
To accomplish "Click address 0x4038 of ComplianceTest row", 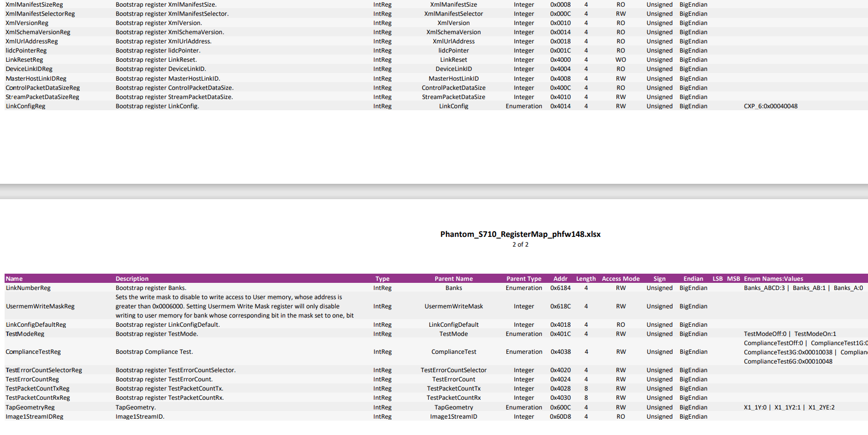I will point(560,352).
